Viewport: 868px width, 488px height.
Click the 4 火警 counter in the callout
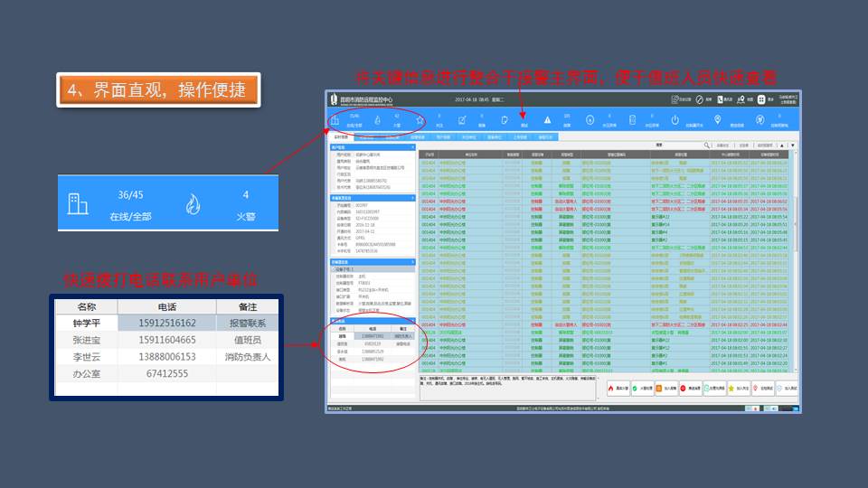tap(246, 205)
